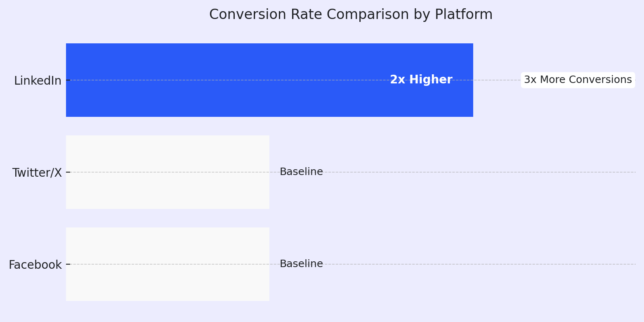This screenshot has height=322, width=644.
Task: Select the Facebook axis label
Action: [x=35, y=265]
